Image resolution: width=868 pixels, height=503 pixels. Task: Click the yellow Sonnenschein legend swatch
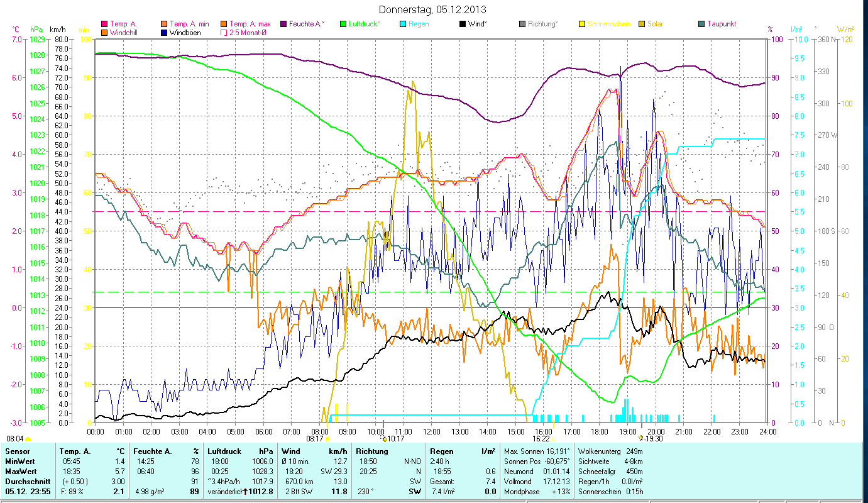(582, 24)
